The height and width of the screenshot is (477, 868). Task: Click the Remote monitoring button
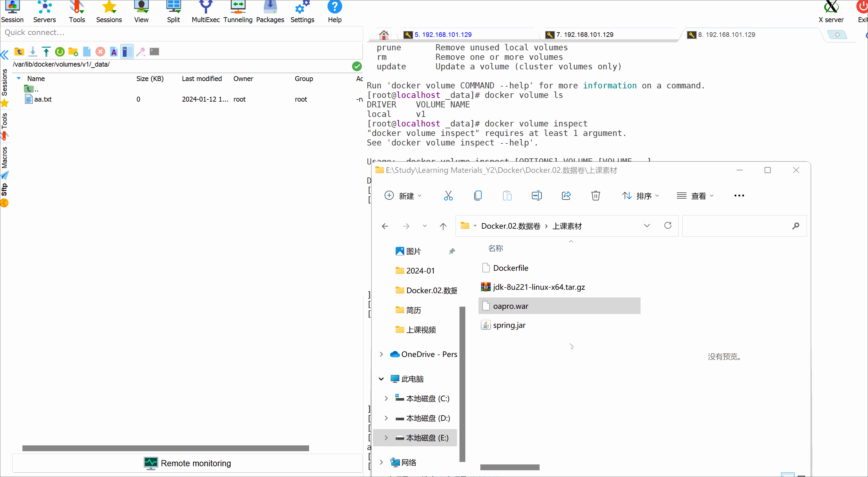pos(187,463)
